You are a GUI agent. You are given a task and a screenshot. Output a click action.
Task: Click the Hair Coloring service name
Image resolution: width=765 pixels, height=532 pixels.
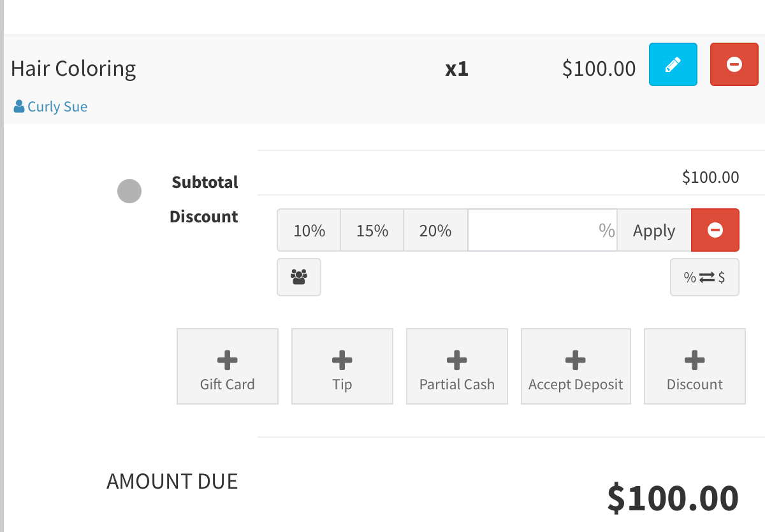point(73,69)
